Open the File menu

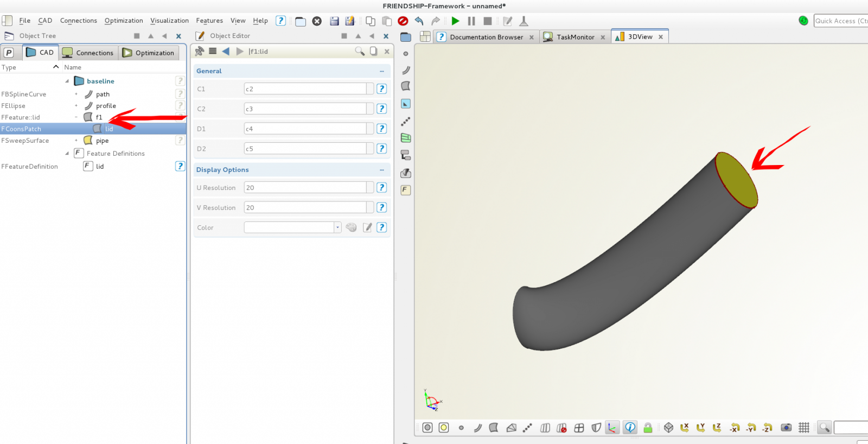pyautogui.click(x=24, y=21)
